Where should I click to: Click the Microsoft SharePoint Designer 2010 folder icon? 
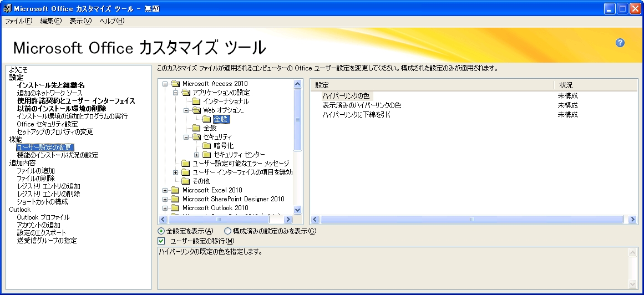click(175, 199)
